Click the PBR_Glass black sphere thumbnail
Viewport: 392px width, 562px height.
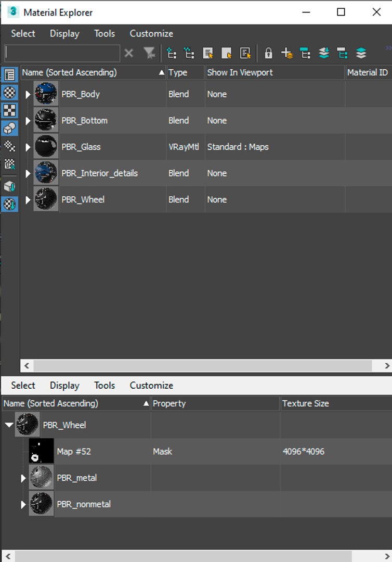coord(46,147)
